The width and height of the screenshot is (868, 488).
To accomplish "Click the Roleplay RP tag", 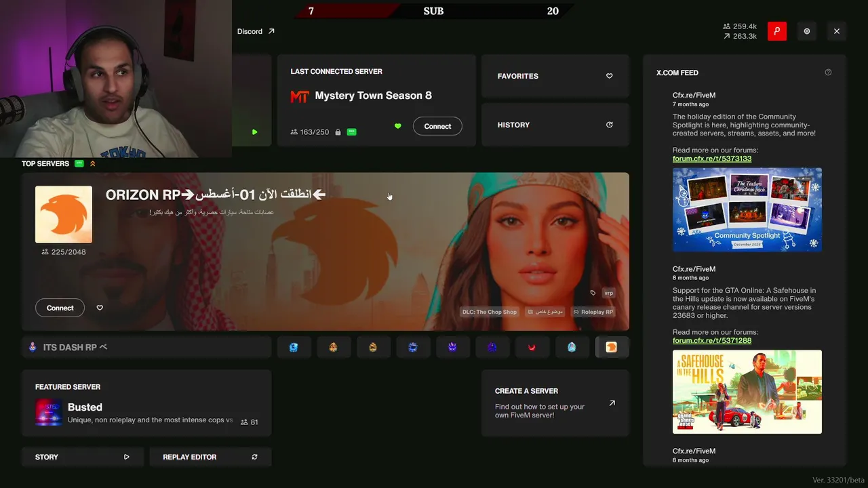I will (x=593, y=312).
